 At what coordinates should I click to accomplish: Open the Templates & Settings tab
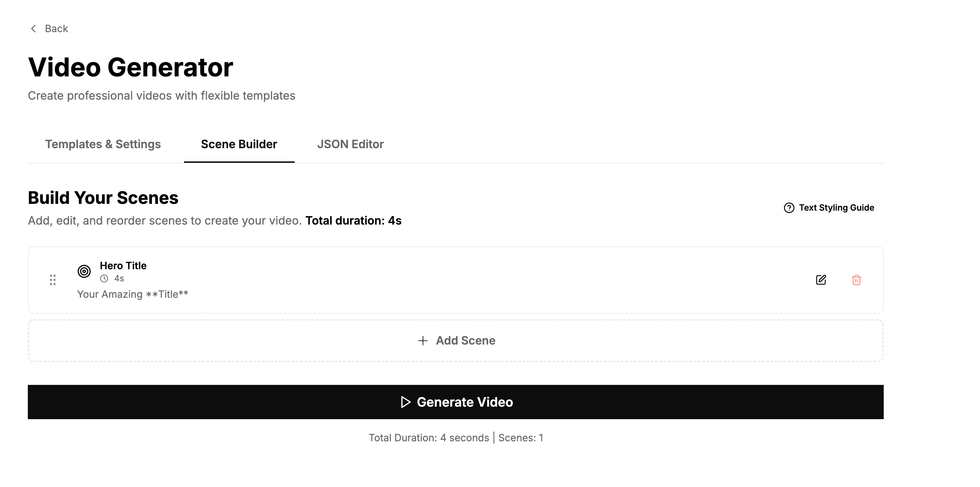pos(103,144)
